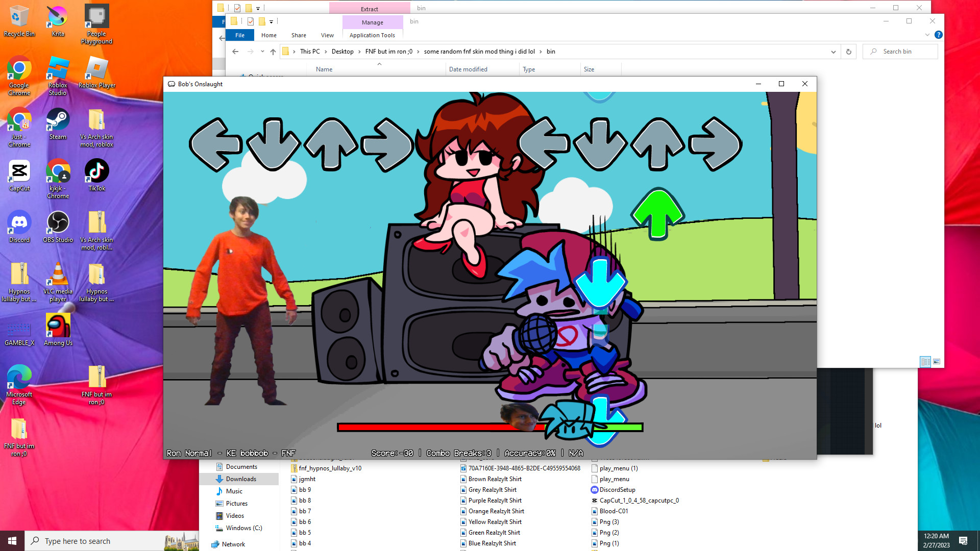Launch the Steam desktop shortcut
This screenshot has width=980, height=551.
[58, 123]
